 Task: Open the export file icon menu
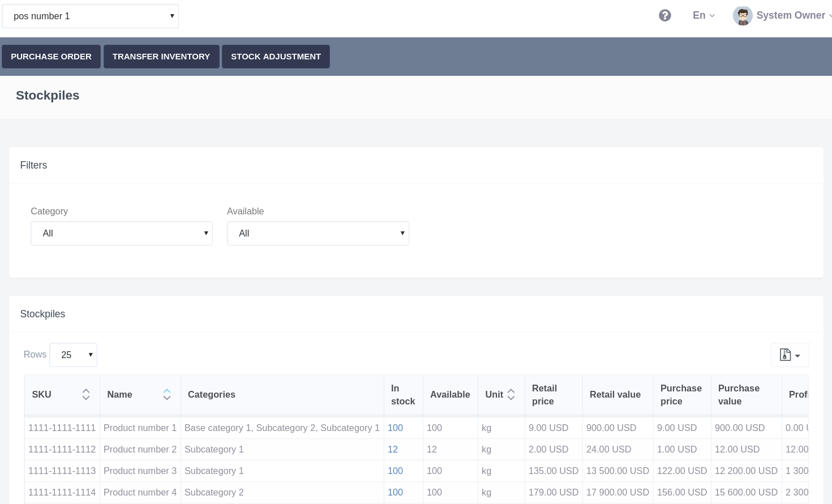pyautogui.click(x=790, y=355)
